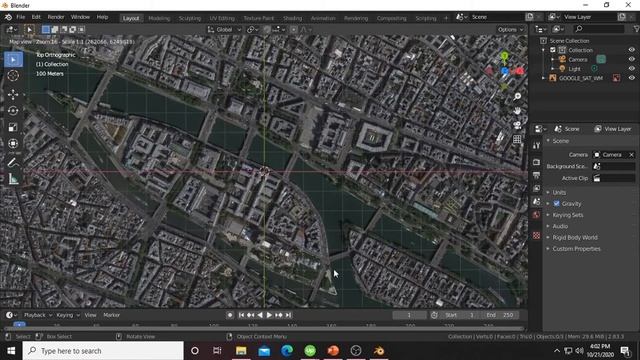This screenshot has height=360, width=640.
Task: Open pivot point dropdown
Action: point(253,29)
